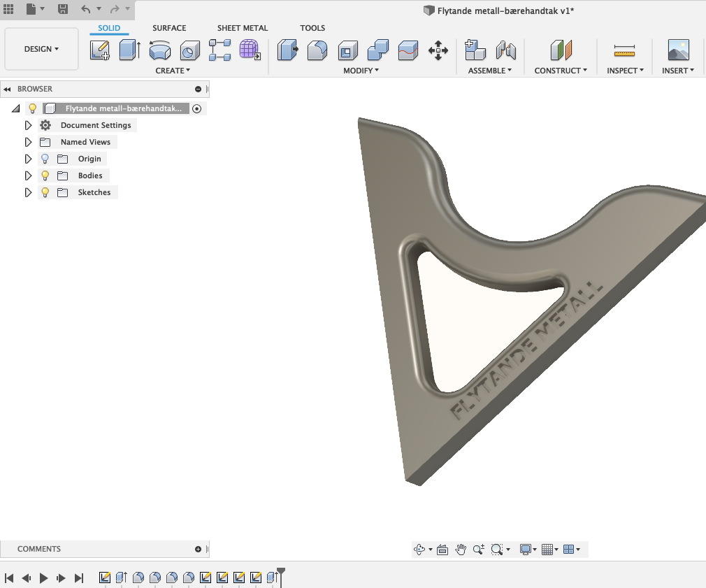
Task: Expand COMMENTS panel with plus button
Action: (198, 550)
